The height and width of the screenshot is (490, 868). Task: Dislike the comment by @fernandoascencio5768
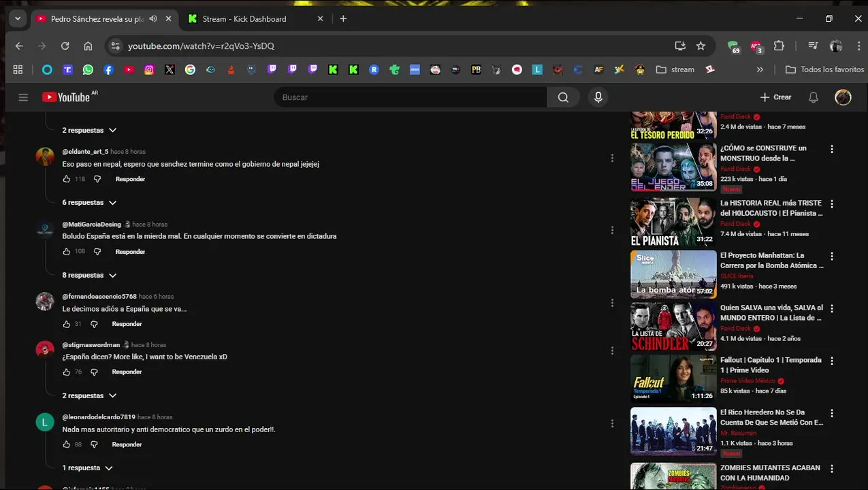94,324
